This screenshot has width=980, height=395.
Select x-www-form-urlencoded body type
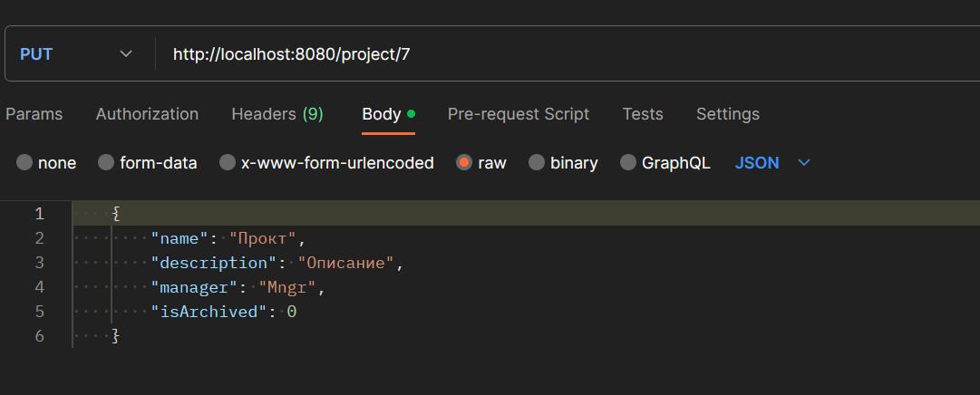(228, 163)
